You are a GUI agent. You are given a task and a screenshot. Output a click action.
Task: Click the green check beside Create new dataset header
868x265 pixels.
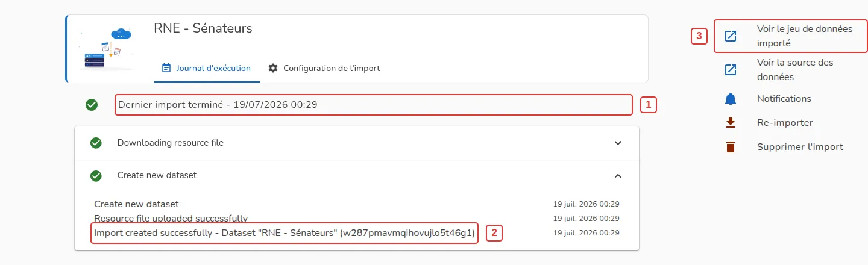click(x=96, y=175)
